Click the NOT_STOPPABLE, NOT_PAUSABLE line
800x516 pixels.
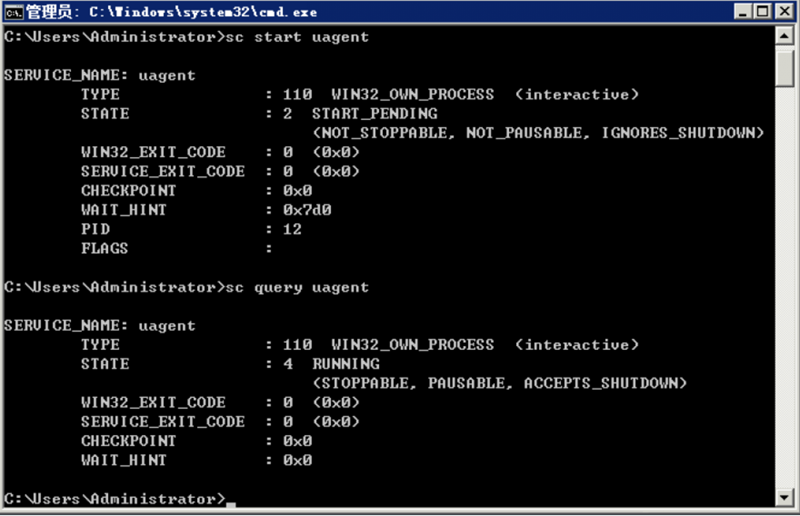click(x=538, y=133)
